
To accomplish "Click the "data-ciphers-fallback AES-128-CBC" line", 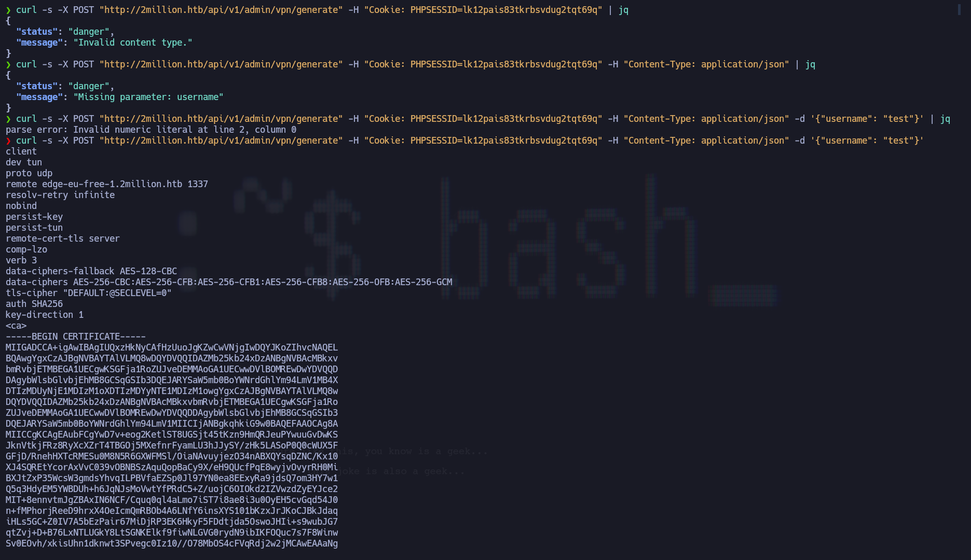I will [x=91, y=271].
